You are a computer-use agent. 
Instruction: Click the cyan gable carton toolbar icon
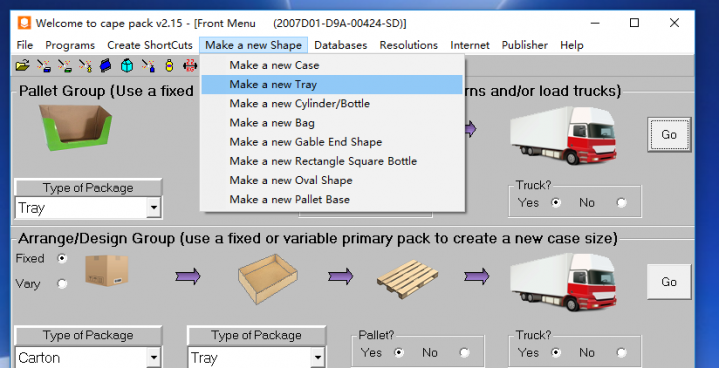(127, 66)
